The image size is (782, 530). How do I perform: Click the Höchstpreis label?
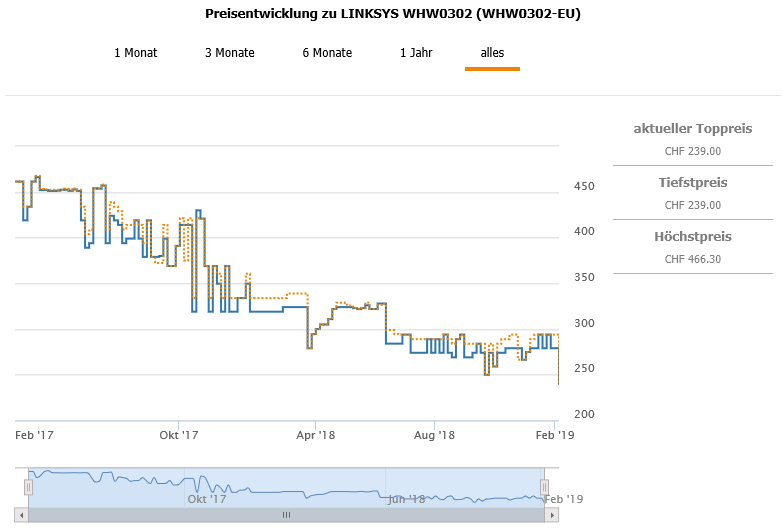tap(692, 237)
